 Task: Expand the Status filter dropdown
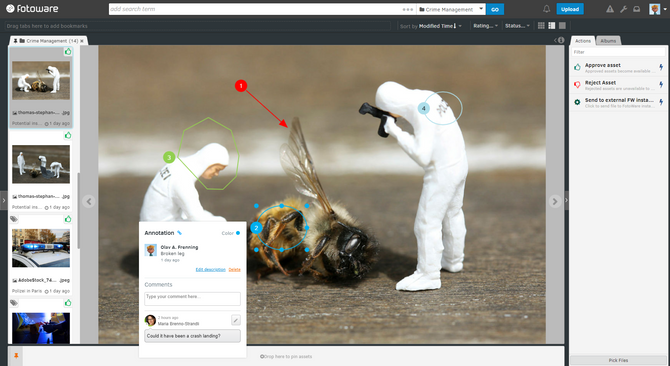[517, 26]
